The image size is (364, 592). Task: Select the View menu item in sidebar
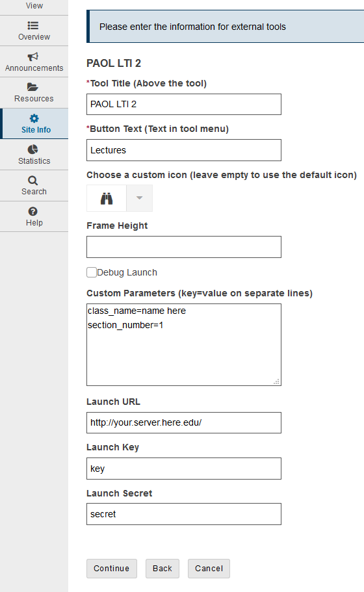pyautogui.click(x=34, y=6)
